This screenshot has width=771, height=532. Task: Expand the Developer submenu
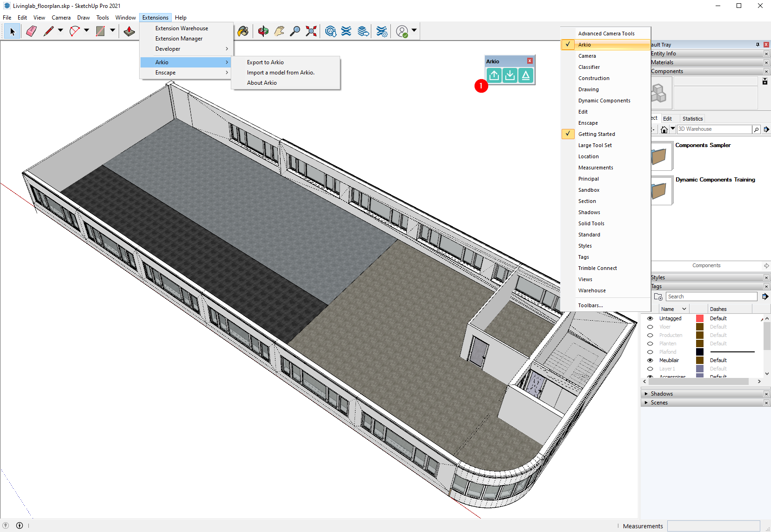[x=186, y=49]
